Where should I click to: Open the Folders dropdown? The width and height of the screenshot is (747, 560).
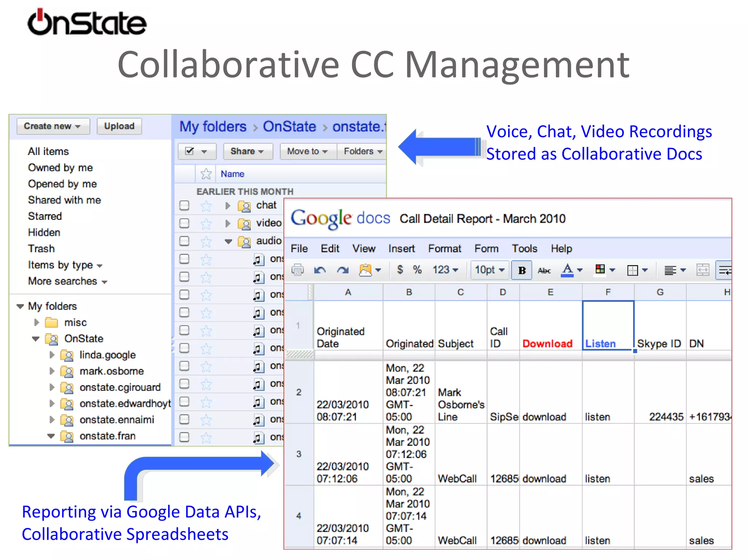point(361,151)
